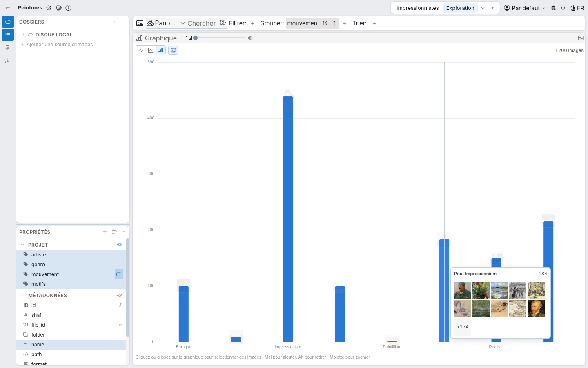Toggle group-by icon on the mouvement property row
Screen dimensions: 588x368
(x=119, y=274)
